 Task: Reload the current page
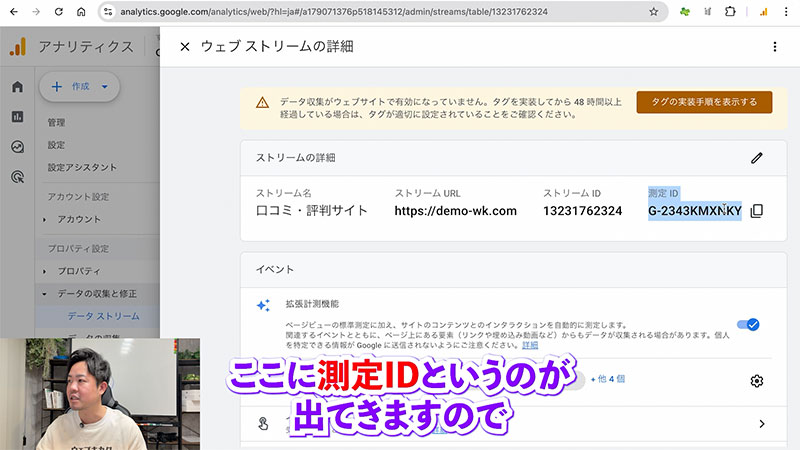[x=59, y=12]
